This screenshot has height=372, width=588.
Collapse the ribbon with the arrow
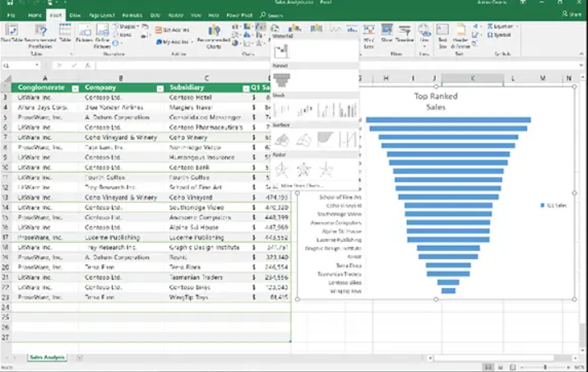(x=581, y=54)
